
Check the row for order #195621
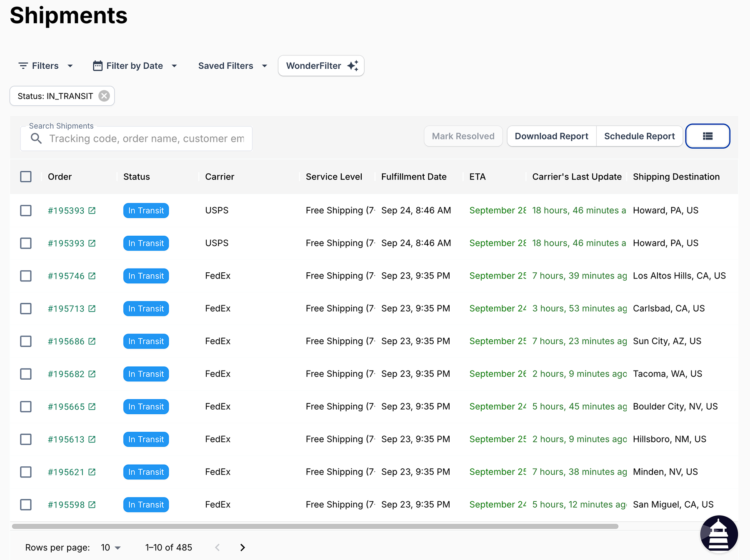[x=26, y=472]
